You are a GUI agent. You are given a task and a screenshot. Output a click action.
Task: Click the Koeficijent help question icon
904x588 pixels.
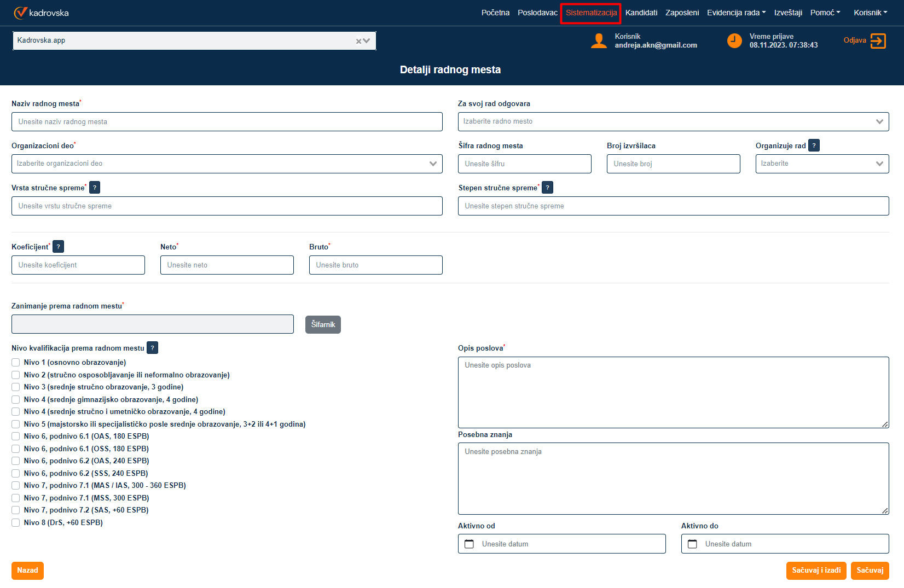coord(59,247)
